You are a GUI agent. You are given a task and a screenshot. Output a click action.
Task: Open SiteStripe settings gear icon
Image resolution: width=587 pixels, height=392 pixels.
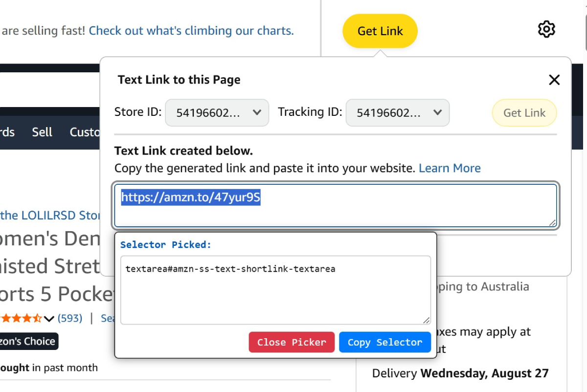[x=546, y=30]
